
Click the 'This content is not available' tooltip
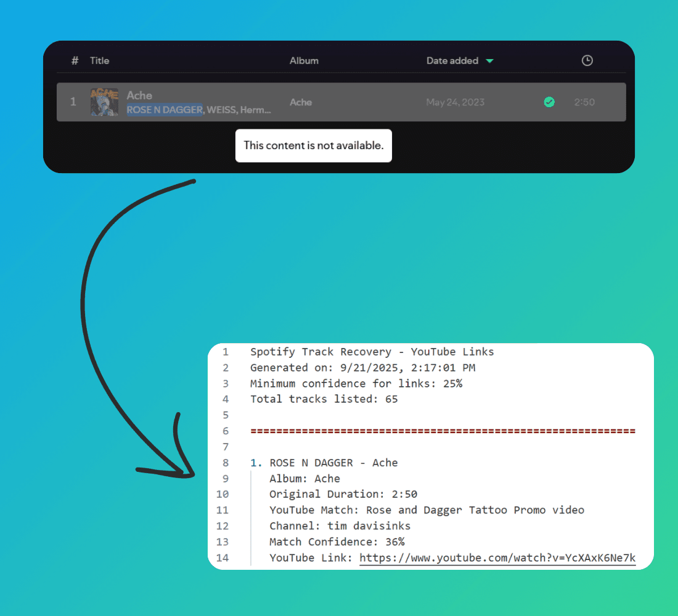[313, 145]
